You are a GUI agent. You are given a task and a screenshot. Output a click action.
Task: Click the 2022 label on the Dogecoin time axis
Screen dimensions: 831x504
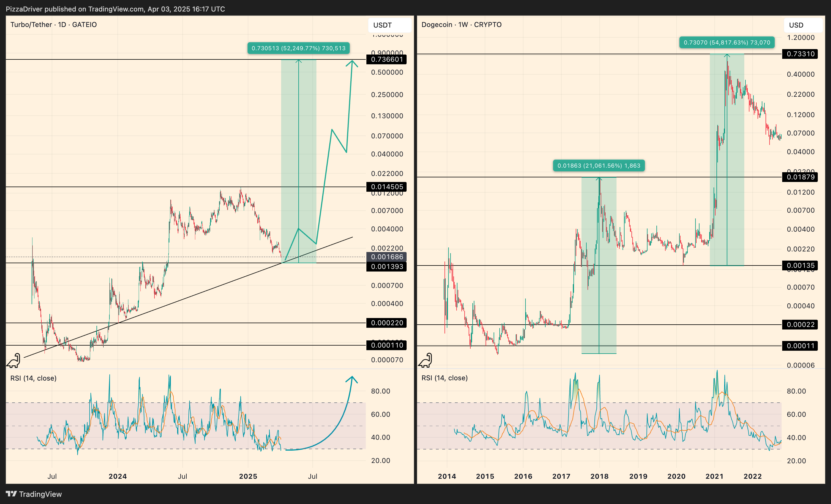(753, 476)
